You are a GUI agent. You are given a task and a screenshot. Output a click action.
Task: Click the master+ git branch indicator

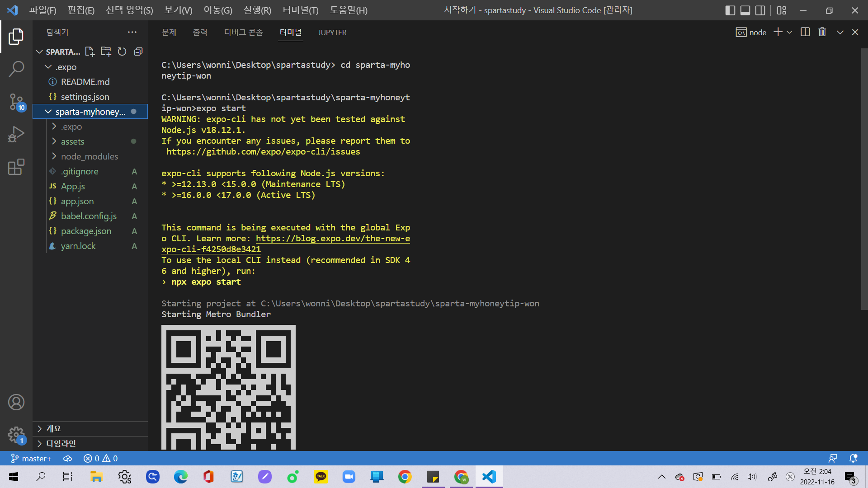31,459
